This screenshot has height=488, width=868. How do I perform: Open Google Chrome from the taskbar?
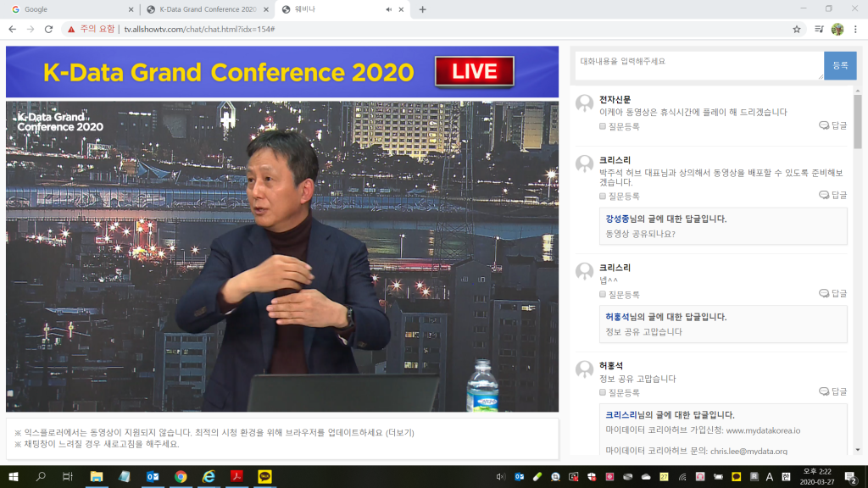coord(181,476)
